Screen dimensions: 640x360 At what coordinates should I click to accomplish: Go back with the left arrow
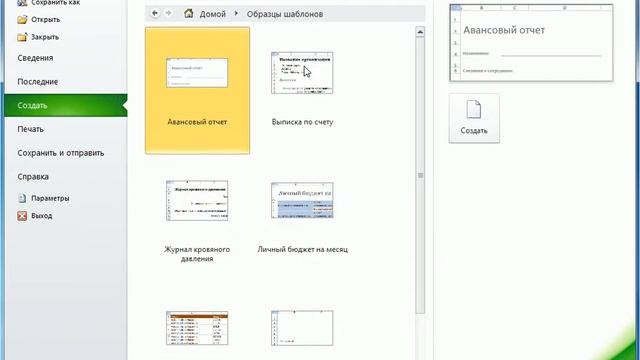pyautogui.click(x=155, y=13)
